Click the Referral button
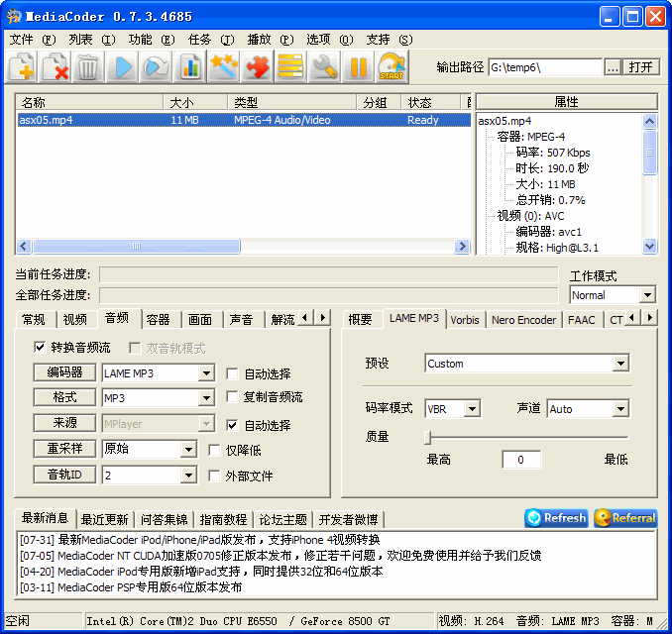 point(625,518)
